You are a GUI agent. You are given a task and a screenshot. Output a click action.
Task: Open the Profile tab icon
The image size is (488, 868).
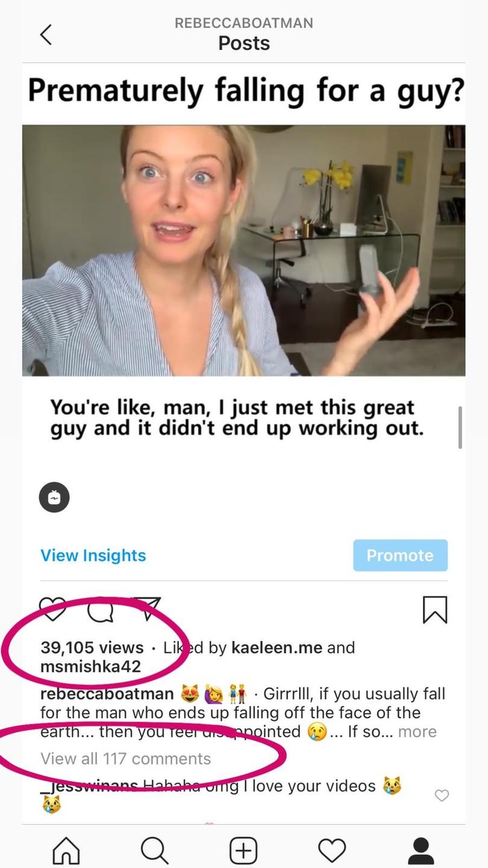coord(421,851)
